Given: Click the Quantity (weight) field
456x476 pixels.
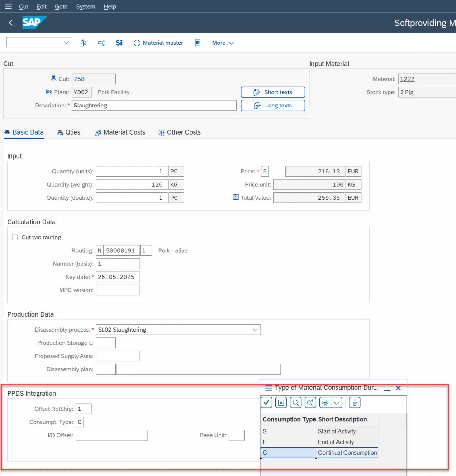Looking at the screenshot, I should click(x=132, y=185).
